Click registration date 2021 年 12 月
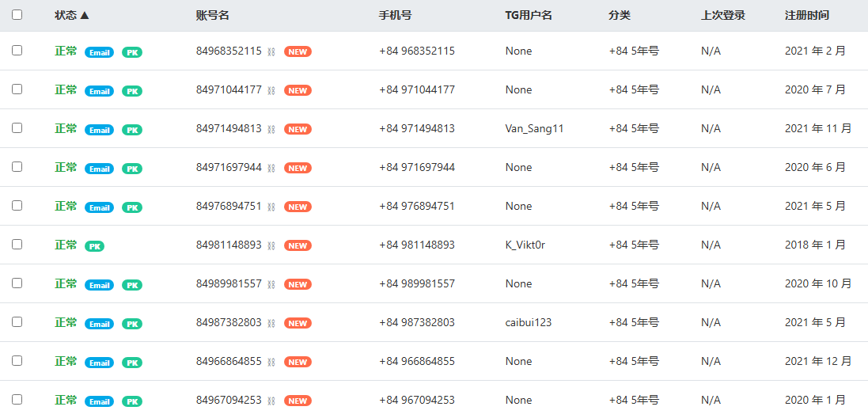868x418 pixels. point(818,361)
